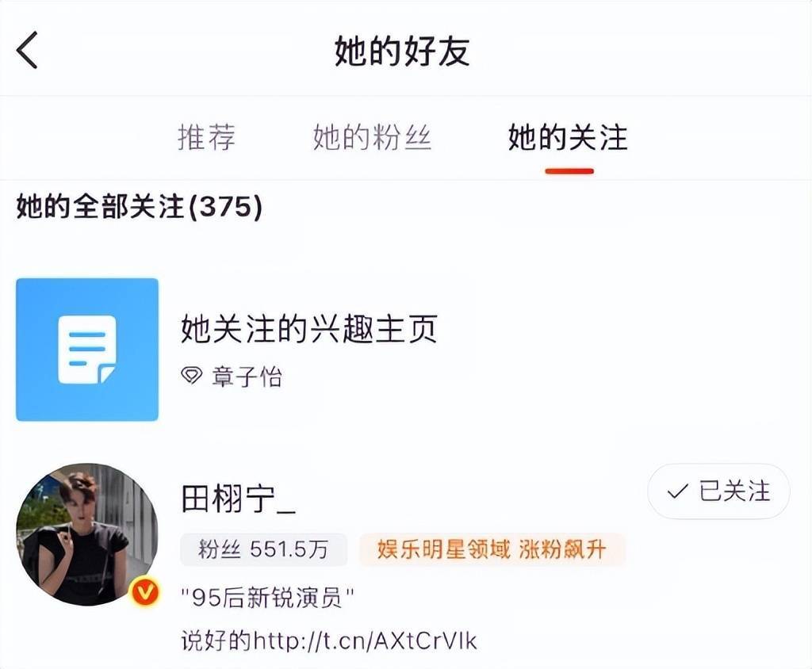Click 她的全部关注(375) header
812x669 pixels.
click(x=140, y=206)
